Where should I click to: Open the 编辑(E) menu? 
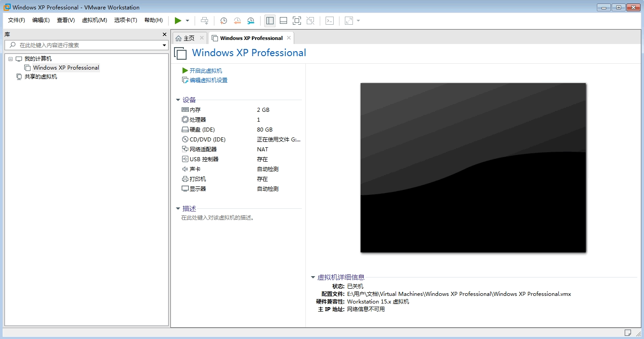pyautogui.click(x=41, y=20)
